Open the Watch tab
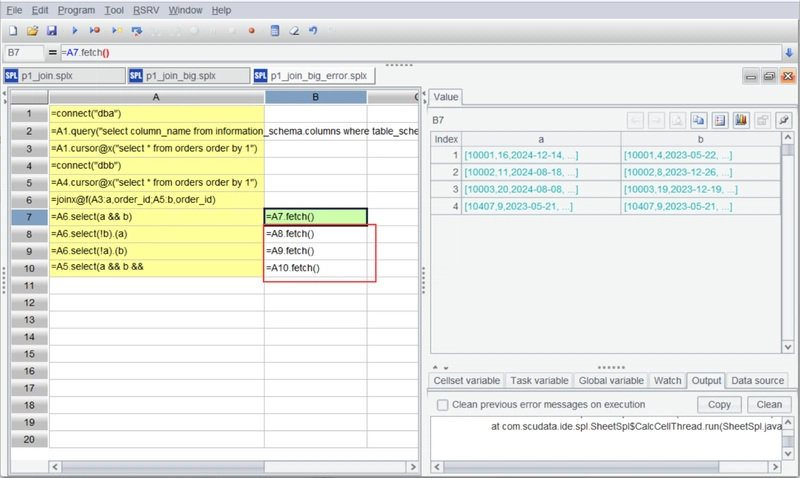Screen dimensions: 800x478 pyautogui.click(x=667, y=381)
